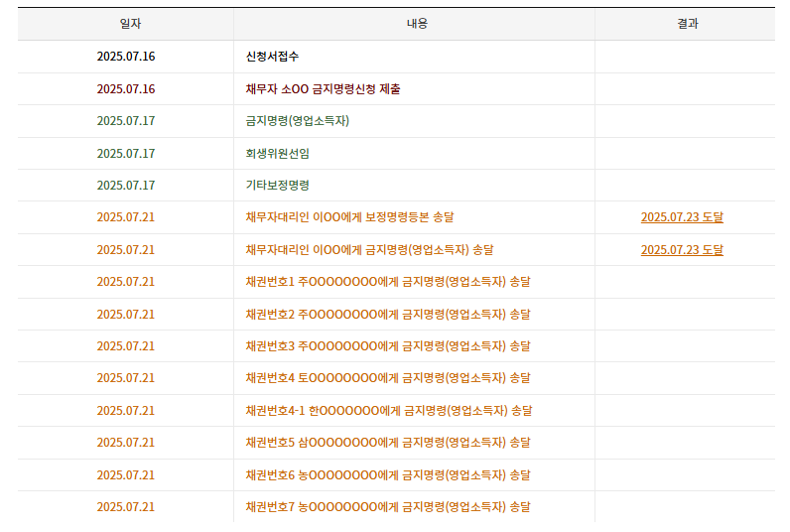Viewport: 790px width, 532px height.
Task: Select the 채권번호4 토OOOOOOOO 송달 entry
Action: pos(388,378)
